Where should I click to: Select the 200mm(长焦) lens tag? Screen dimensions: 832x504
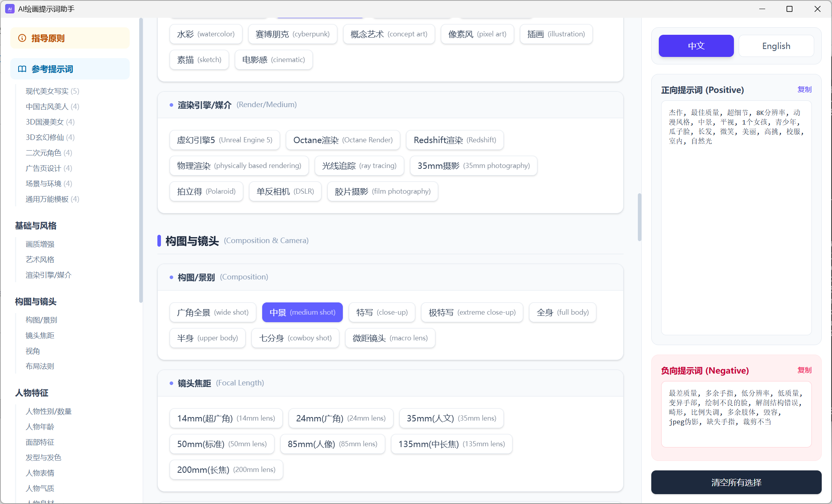point(226,470)
